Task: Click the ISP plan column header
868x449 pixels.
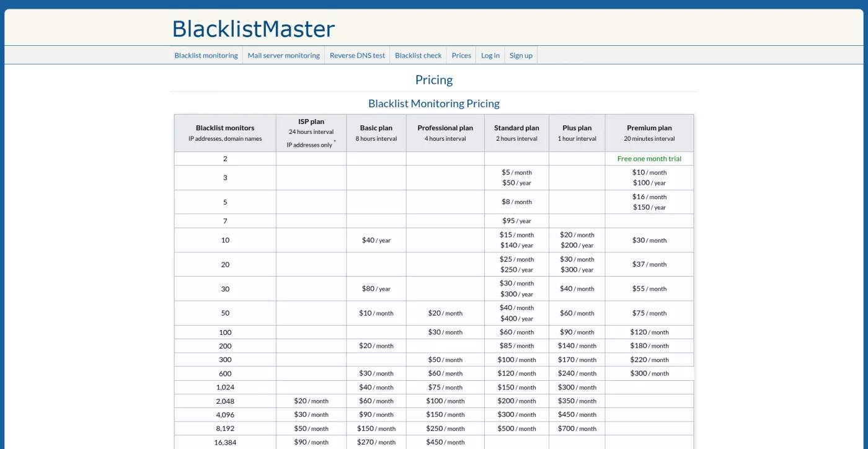Action: point(311,133)
